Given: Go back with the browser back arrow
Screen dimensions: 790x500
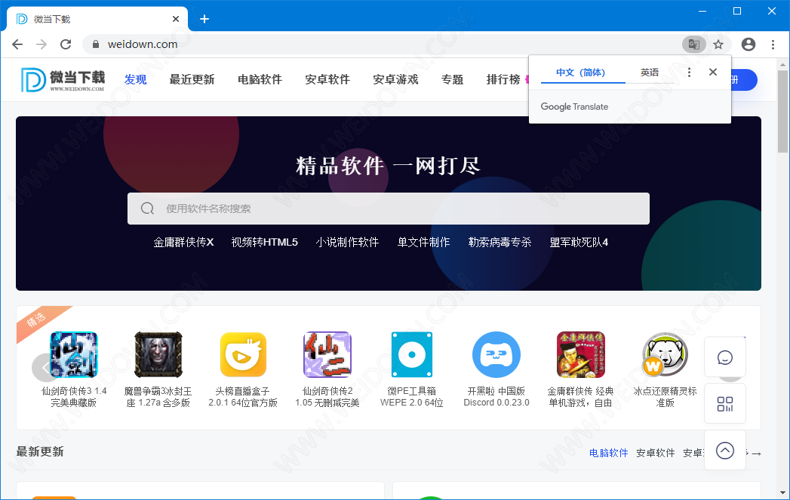Looking at the screenshot, I should (18, 44).
